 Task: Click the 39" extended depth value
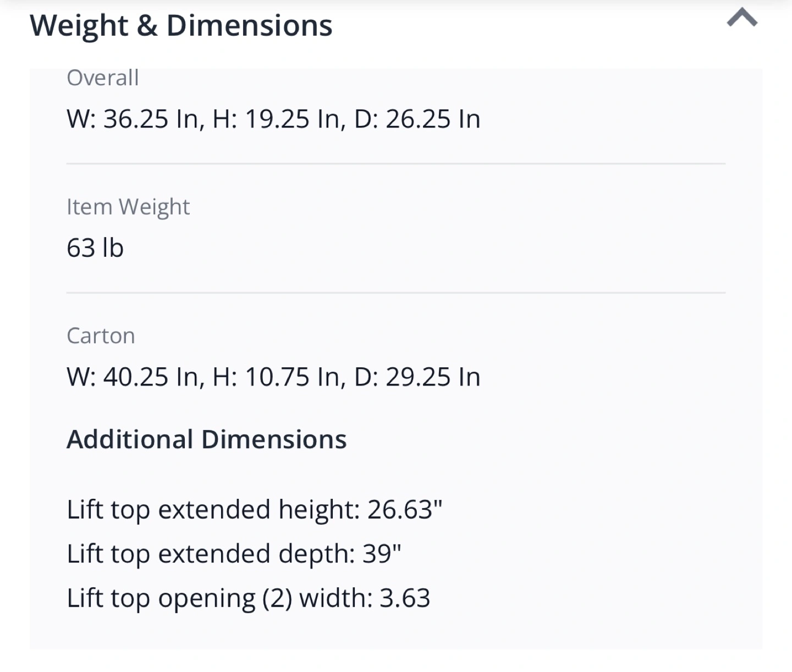coord(382,554)
